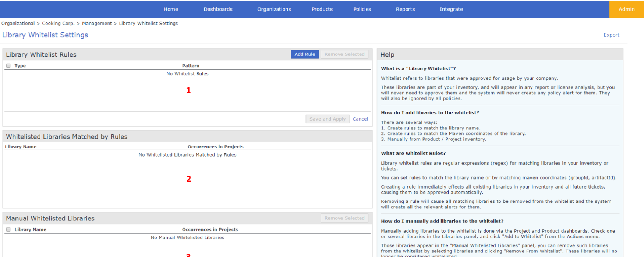The image size is (644, 262).
Task: Open the Organizations menu
Action: (274, 9)
